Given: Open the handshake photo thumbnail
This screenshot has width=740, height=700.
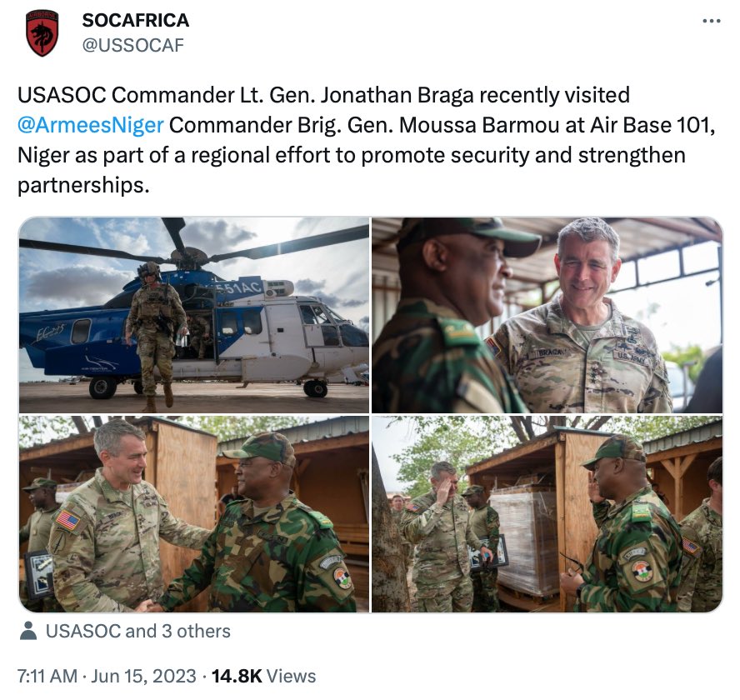Looking at the screenshot, I should [x=194, y=514].
